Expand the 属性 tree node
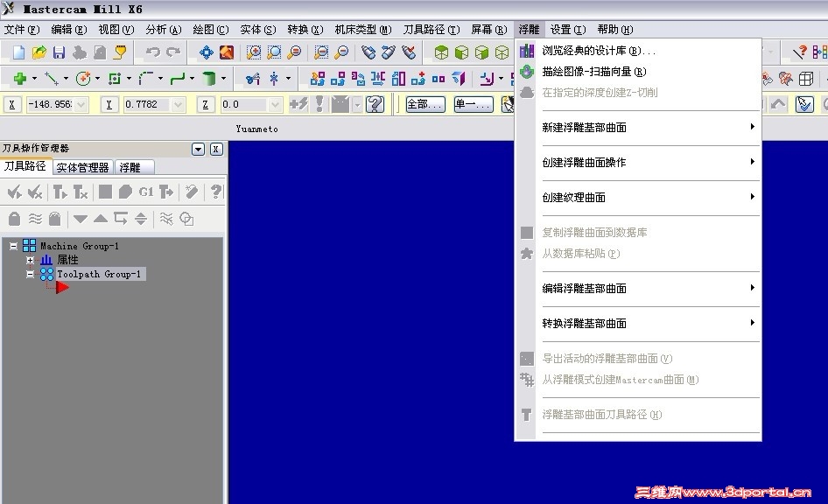The width and height of the screenshot is (828, 504). coord(30,260)
